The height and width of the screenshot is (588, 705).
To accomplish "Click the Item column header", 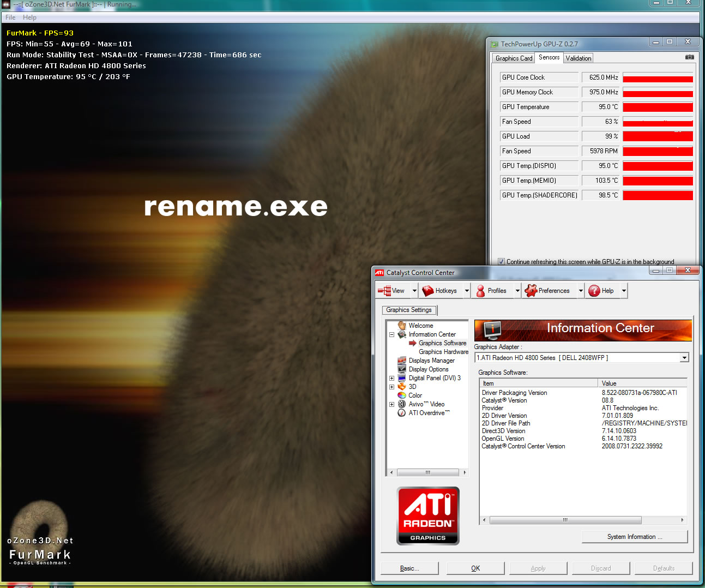I will [539, 383].
